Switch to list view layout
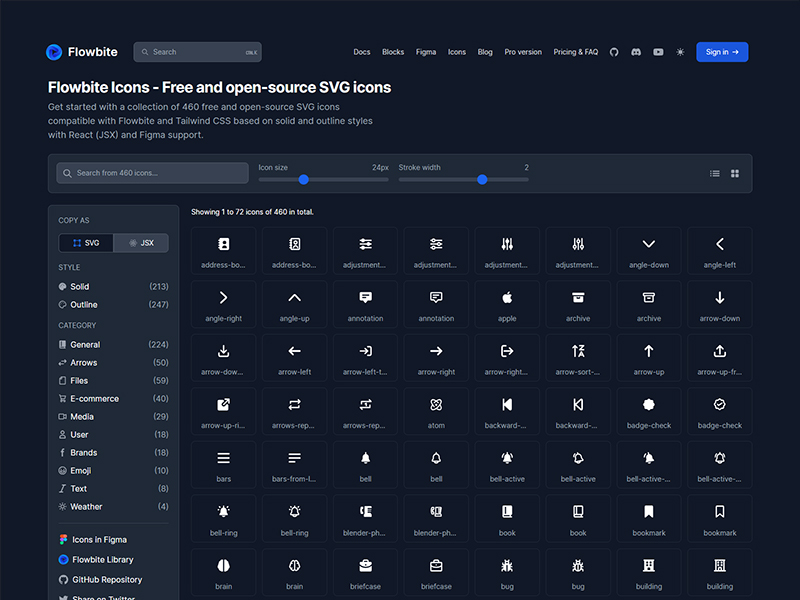The height and width of the screenshot is (600, 800). click(x=714, y=173)
